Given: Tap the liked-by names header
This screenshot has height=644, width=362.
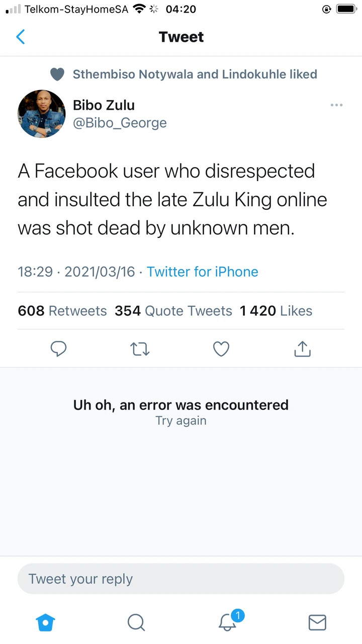Looking at the screenshot, I should (195, 74).
